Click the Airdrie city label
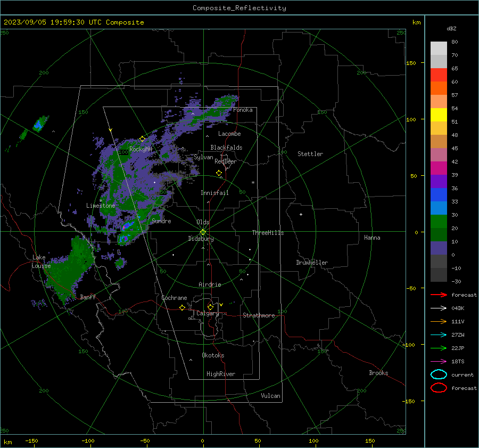 tap(210, 284)
